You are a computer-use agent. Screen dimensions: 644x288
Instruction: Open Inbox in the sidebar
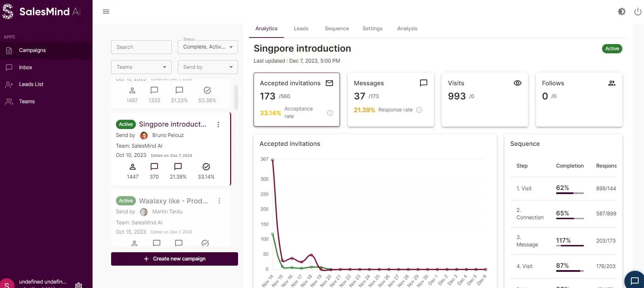pos(46,67)
